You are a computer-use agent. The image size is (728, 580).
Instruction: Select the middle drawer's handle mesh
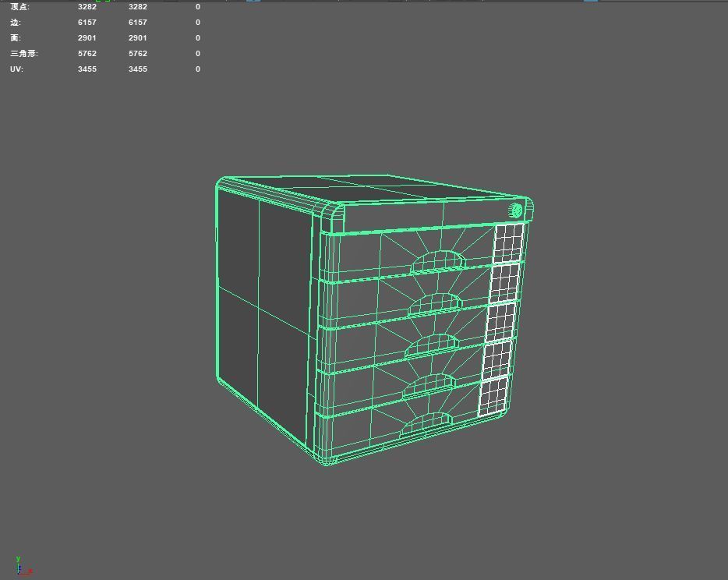(x=432, y=345)
